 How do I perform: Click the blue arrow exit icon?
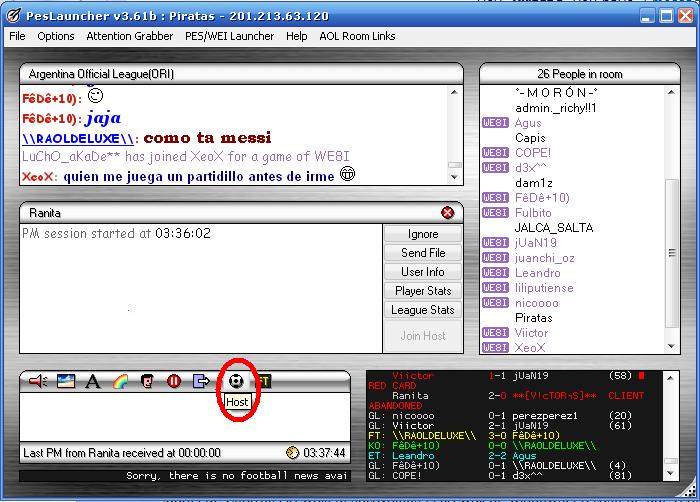(201, 381)
